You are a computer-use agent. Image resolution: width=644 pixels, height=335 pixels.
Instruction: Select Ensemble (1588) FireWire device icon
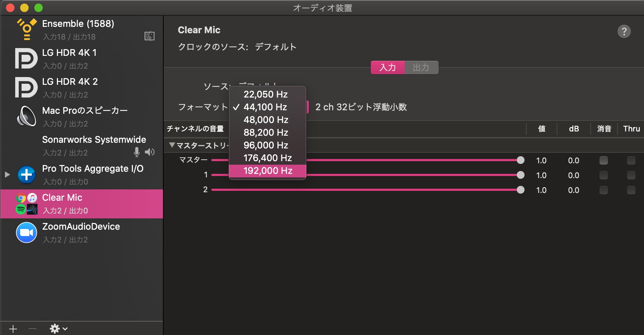[x=27, y=29]
